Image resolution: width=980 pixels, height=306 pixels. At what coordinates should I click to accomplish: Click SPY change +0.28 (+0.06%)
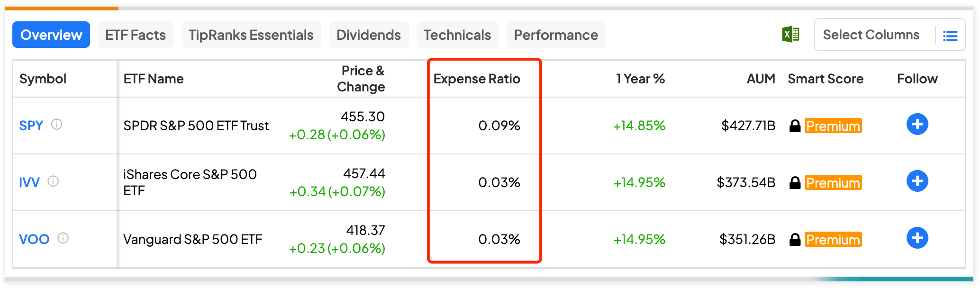click(337, 135)
